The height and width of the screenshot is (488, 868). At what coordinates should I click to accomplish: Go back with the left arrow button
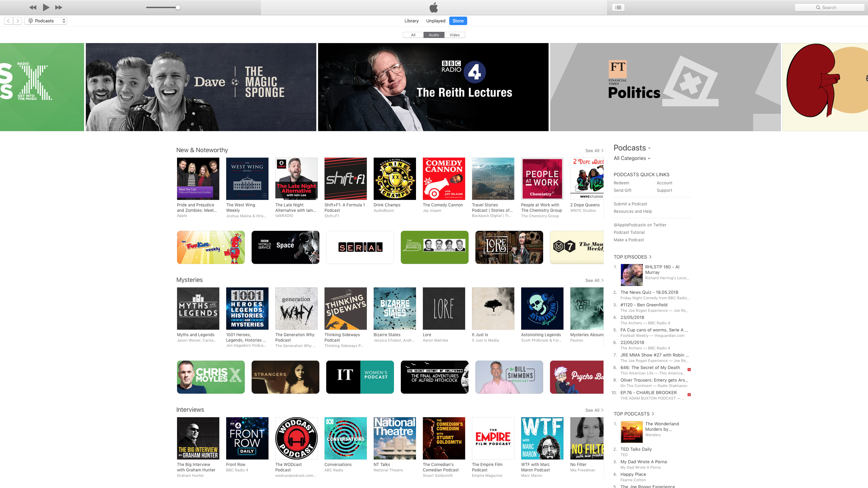click(8, 21)
